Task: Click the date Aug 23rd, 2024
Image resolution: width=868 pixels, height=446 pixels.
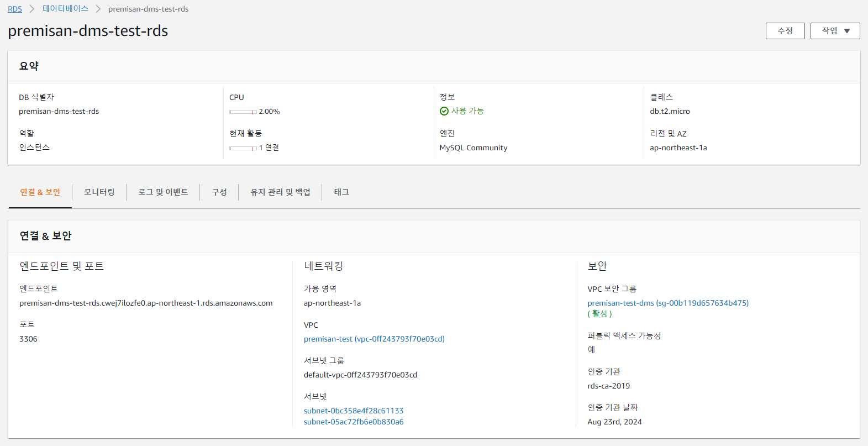Action: pos(614,422)
